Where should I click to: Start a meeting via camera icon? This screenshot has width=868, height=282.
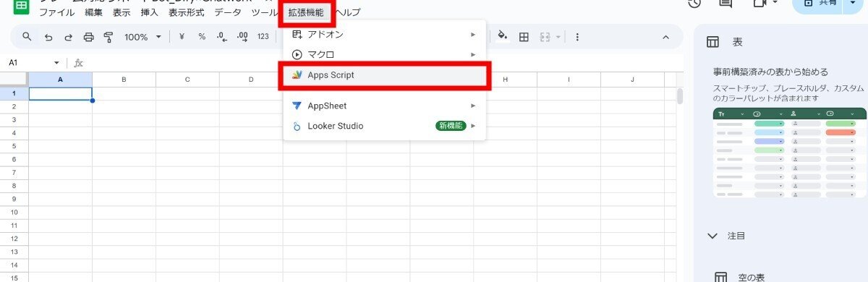(760, 4)
